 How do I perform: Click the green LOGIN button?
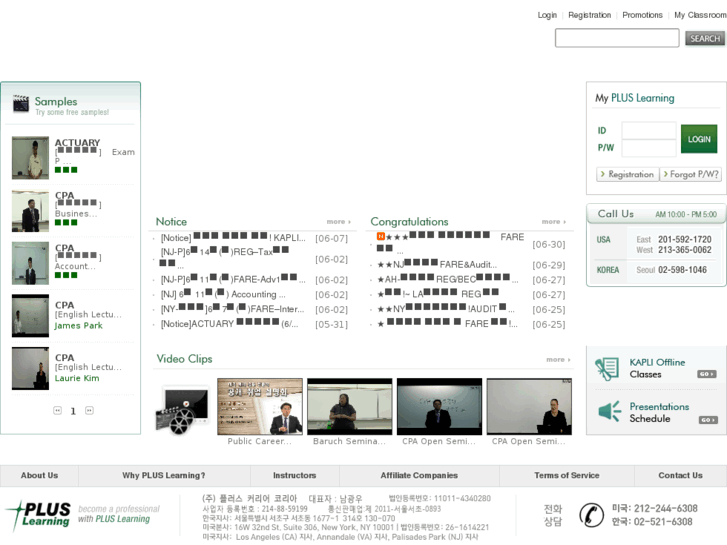(699, 139)
